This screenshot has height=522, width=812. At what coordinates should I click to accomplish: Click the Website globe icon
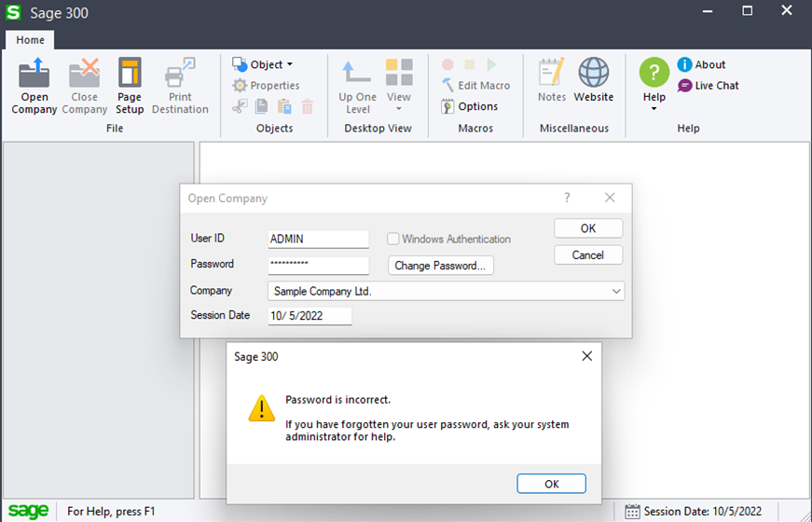click(594, 73)
